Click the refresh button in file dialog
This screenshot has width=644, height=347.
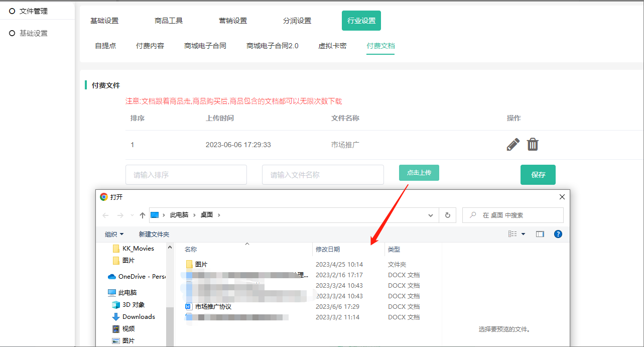448,215
